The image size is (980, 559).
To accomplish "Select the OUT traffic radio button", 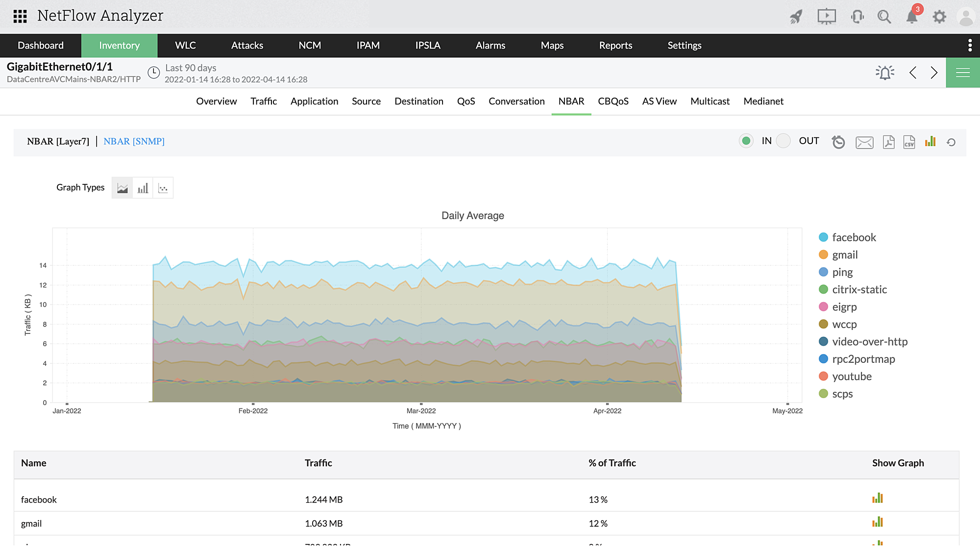I will tap(784, 141).
